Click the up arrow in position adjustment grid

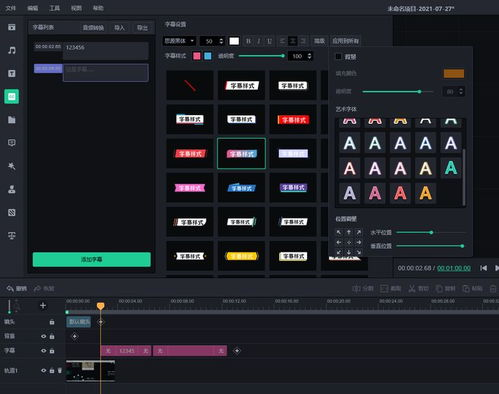click(x=349, y=232)
